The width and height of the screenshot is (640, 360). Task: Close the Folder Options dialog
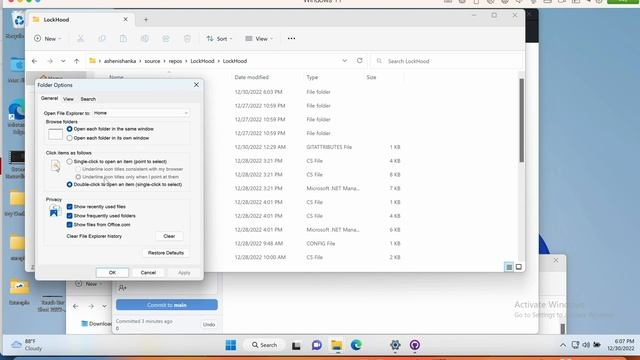tap(196, 85)
